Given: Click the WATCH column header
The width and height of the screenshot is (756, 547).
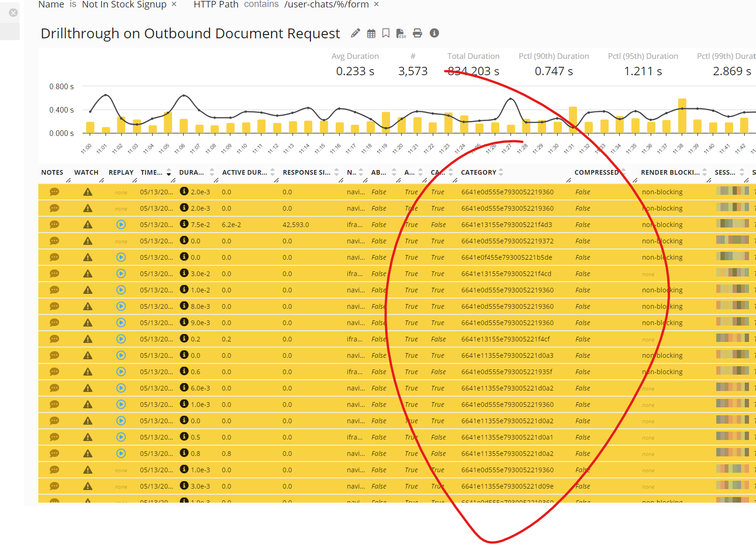Looking at the screenshot, I should pos(86,172).
